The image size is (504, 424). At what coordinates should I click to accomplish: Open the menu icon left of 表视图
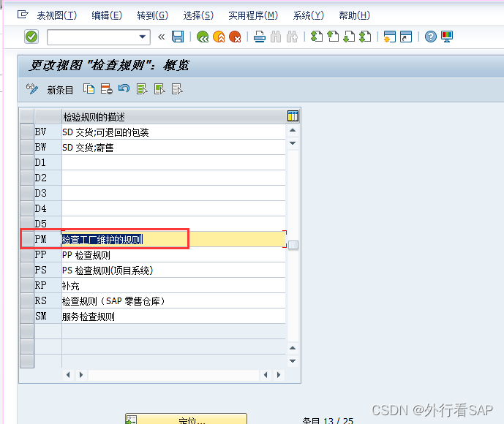point(23,15)
